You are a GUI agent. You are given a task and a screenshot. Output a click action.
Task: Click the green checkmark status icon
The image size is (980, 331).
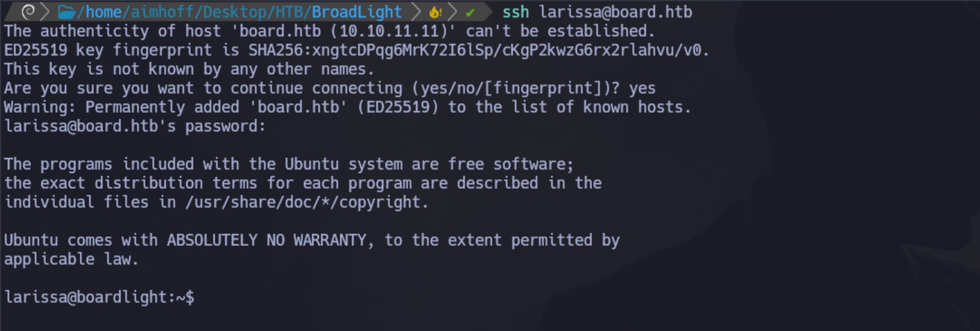coord(470,12)
